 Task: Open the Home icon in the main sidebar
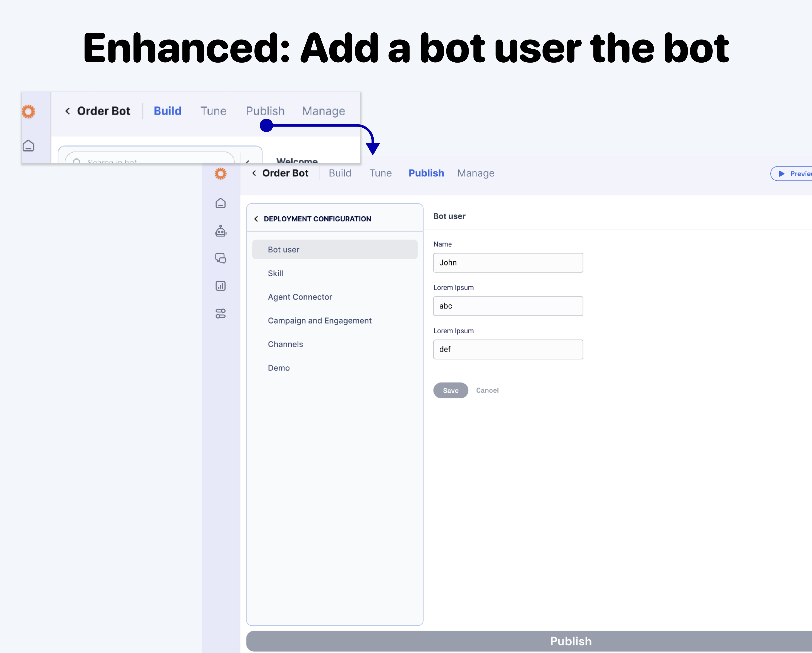221,203
